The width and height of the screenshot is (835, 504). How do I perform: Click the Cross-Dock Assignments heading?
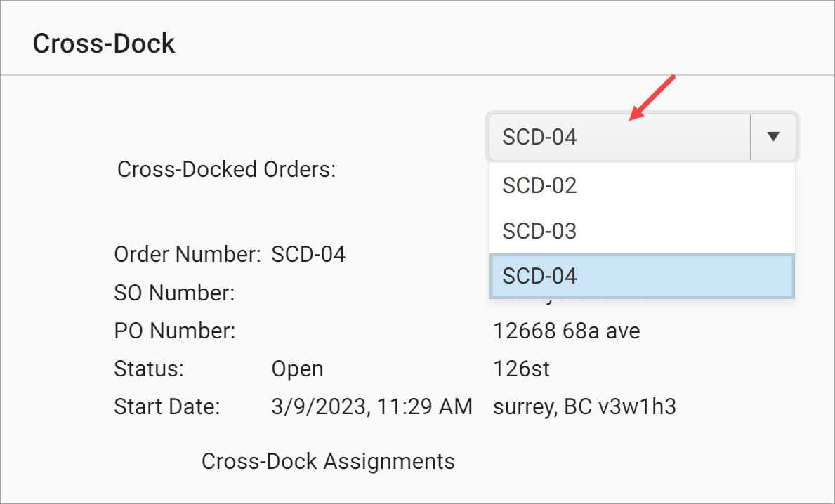329,461
